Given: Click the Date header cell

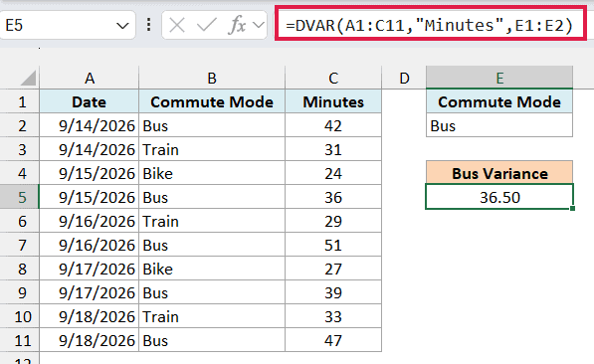Looking at the screenshot, I should (90, 101).
